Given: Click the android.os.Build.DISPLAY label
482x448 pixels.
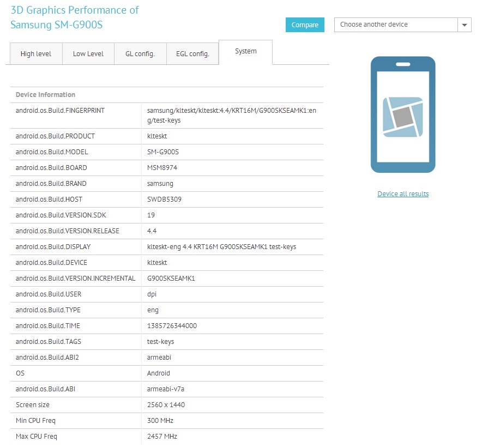Looking at the screenshot, I should [53, 247].
